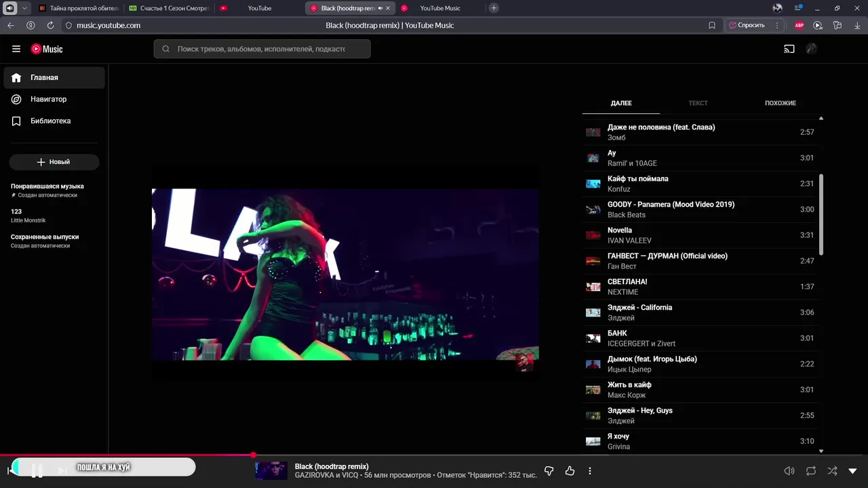Collapse the player page with the arrow

coord(852,470)
